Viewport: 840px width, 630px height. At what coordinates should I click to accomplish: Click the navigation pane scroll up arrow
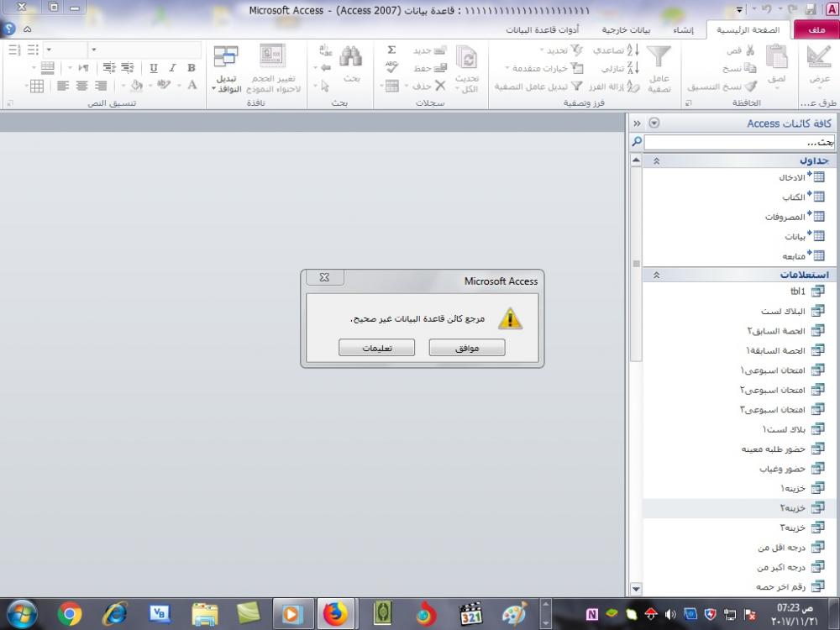[x=636, y=160]
